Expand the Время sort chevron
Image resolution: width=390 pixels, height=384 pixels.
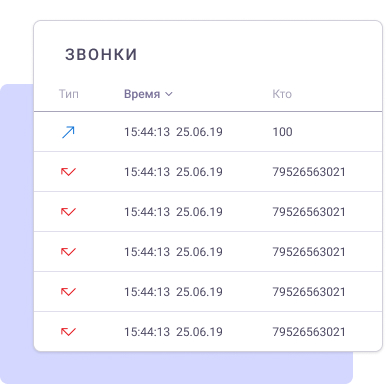click(x=169, y=94)
